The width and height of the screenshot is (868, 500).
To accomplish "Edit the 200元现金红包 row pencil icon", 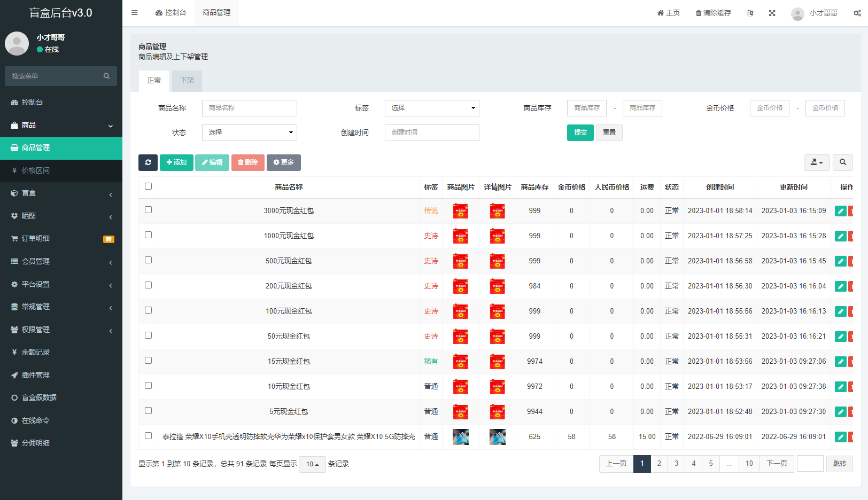I will click(841, 286).
